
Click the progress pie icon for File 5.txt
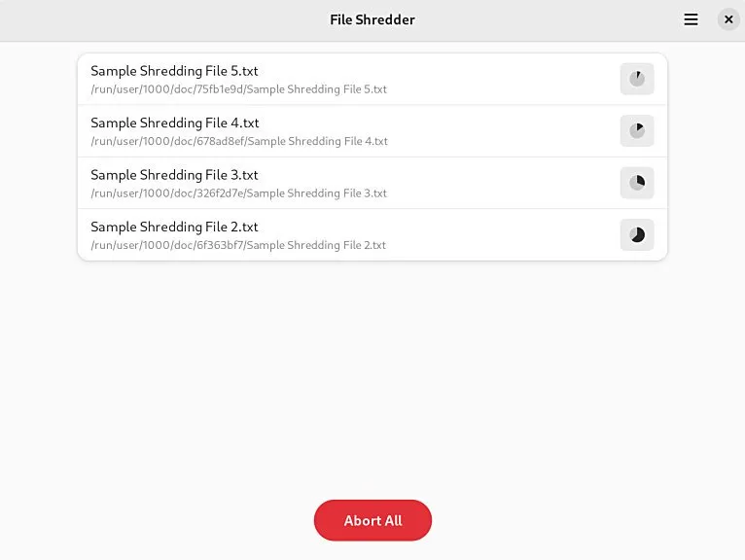(637, 79)
